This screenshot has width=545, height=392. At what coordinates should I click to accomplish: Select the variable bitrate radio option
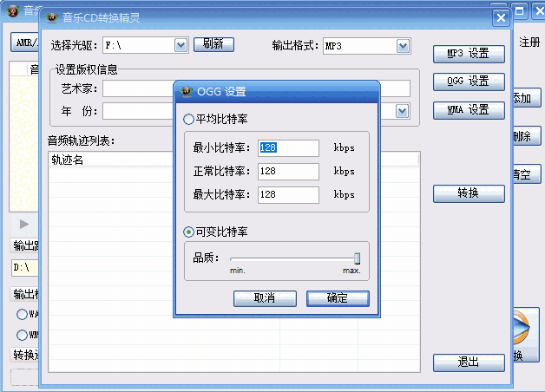pyautogui.click(x=188, y=232)
